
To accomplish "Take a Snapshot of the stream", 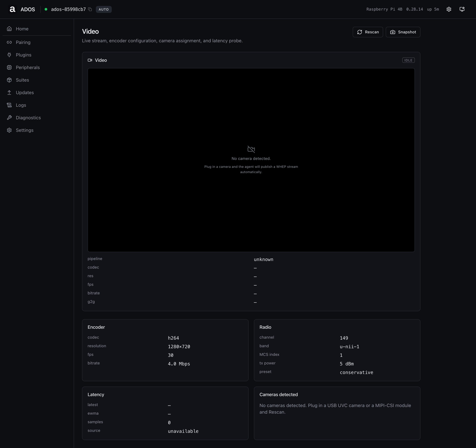I will tap(403, 32).
